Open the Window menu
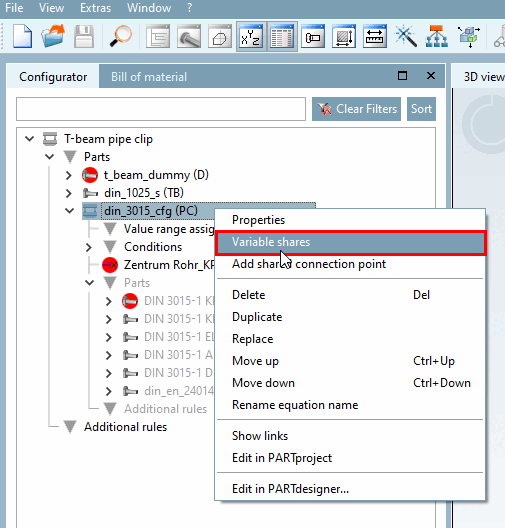This screenshot has width=505, height=528. [149, 8]
